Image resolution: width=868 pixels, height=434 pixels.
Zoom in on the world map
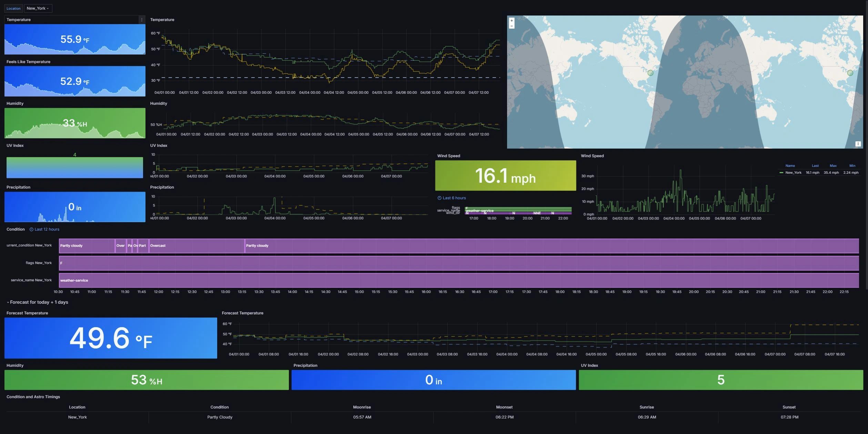(512, 20)
